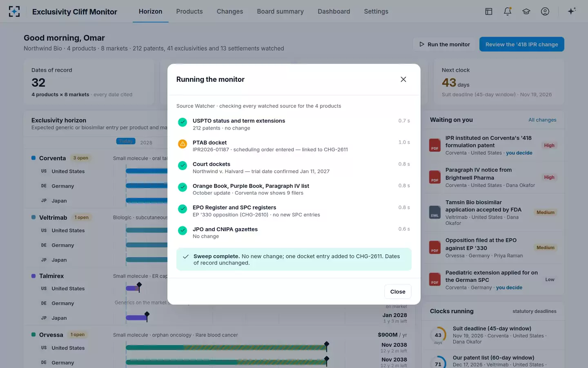
Task: Open PDF icon for IPR instituted on Conventa's '418
Action: (x=435, y=145)
